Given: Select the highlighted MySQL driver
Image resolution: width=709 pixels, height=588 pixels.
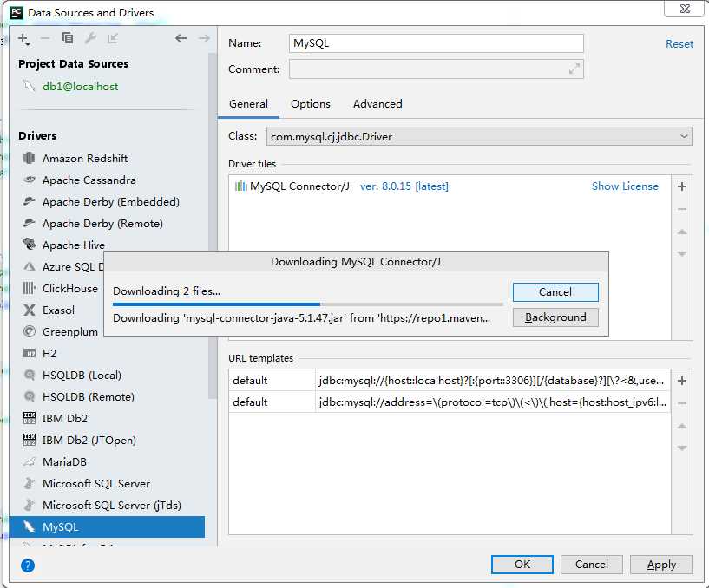Looking at the screenshot, I should 107,527.
